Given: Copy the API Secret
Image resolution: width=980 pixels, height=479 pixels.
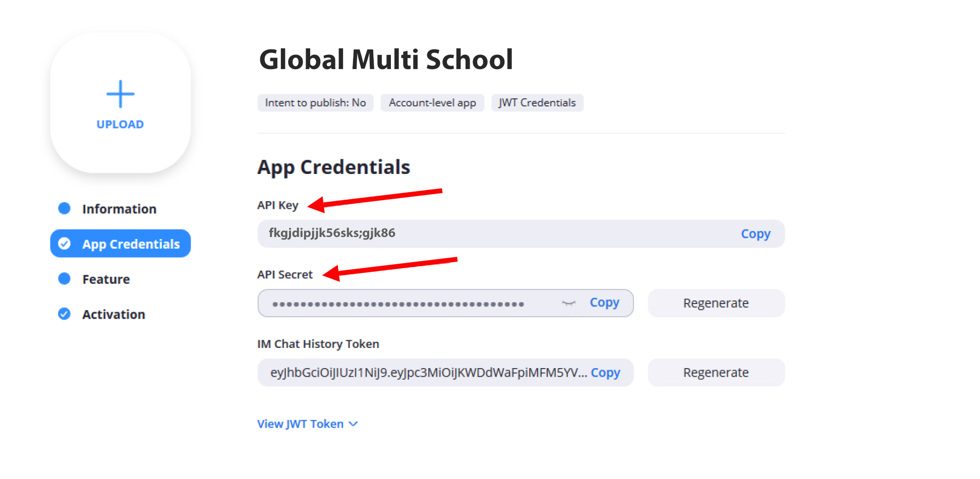Looking at the screenshot, I should coord(605,303).
